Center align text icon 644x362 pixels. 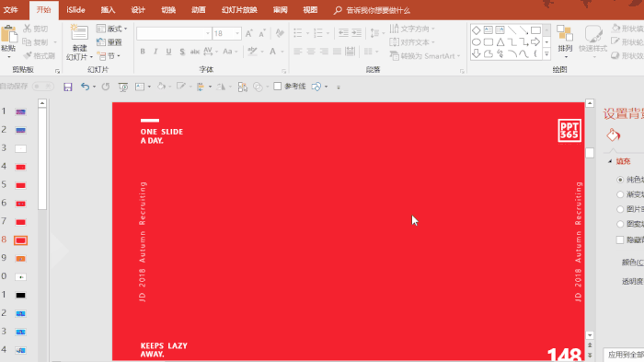pyautogui.click(x=311, y=52)
